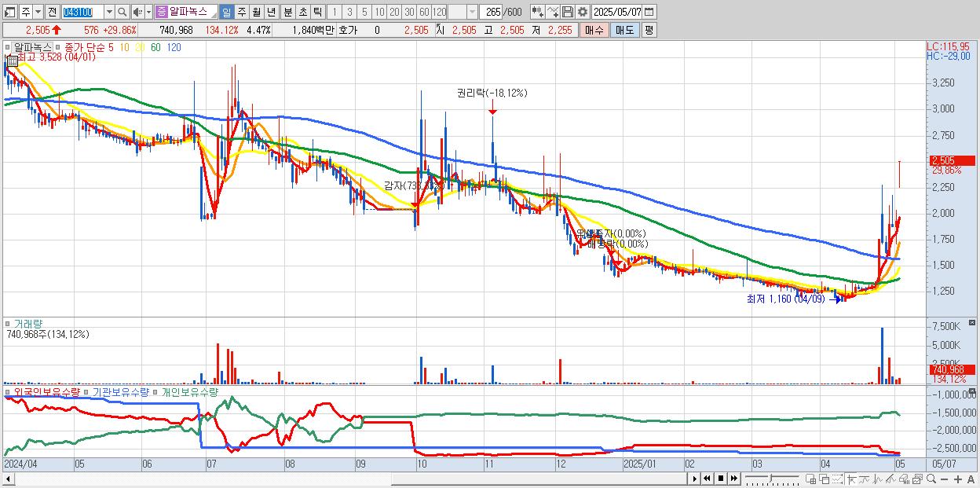Expand the 외국인보유수량 panel toggle

pyautogui.click(x=9, y=391)
